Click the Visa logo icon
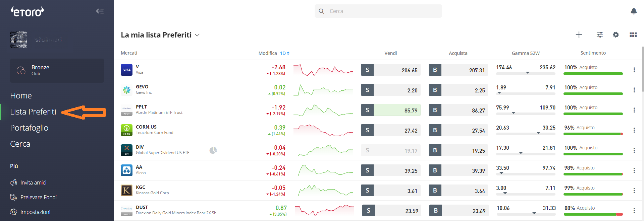644x221 pixels. coord(126,70)
